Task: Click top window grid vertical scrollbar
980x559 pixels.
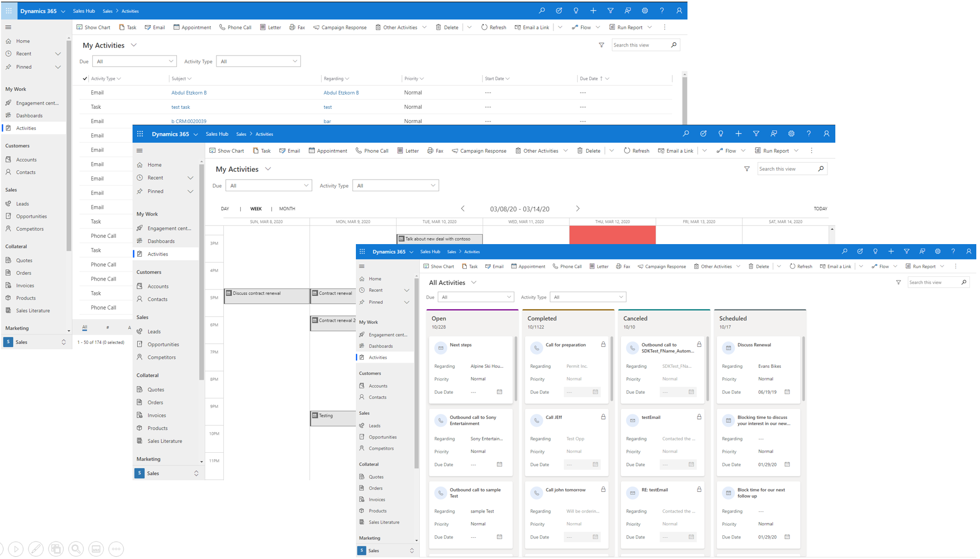Action: point(685,100)
